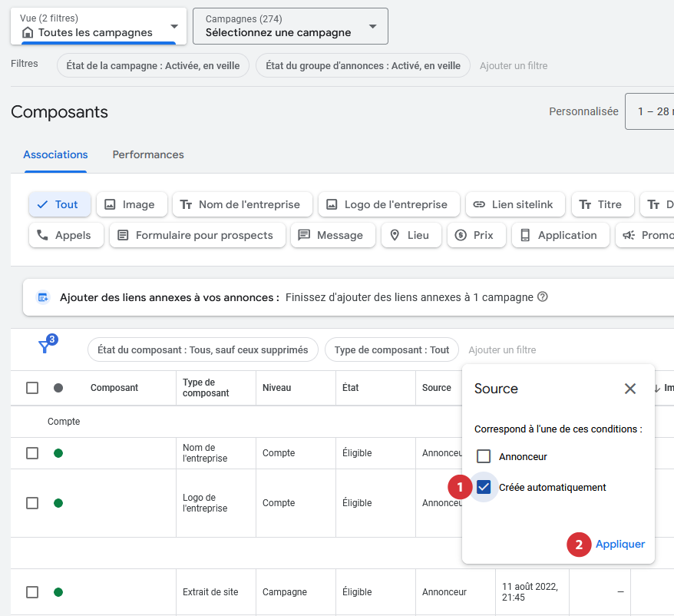
Task: Click the top Ajouter un filtre field
Action: click(514, 65)
